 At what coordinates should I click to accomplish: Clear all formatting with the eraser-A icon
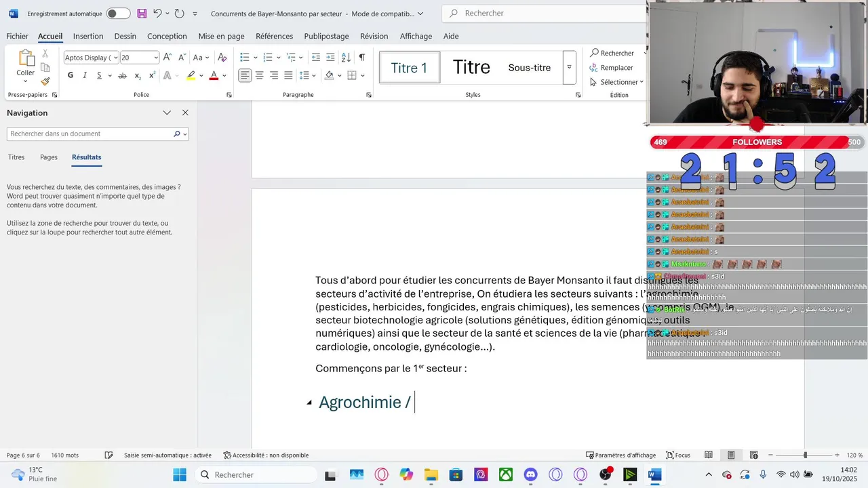tap(222, 58)
